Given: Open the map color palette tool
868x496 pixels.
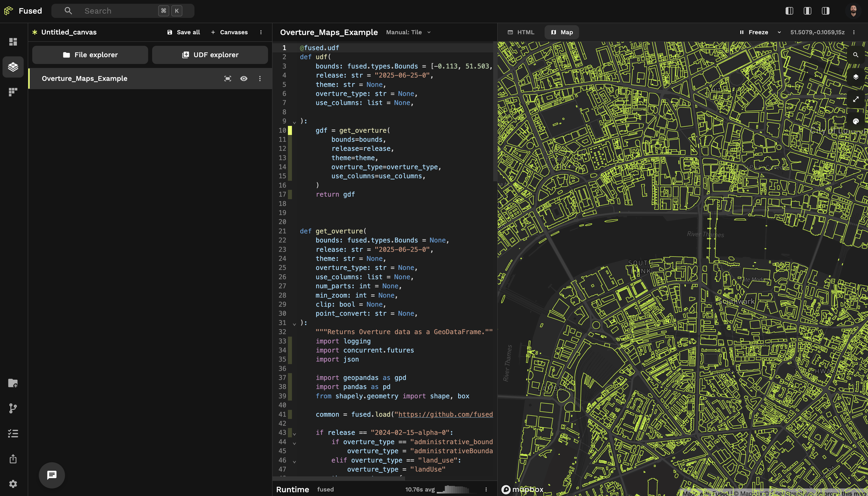Looking at the screenshot, I should 856,121.
